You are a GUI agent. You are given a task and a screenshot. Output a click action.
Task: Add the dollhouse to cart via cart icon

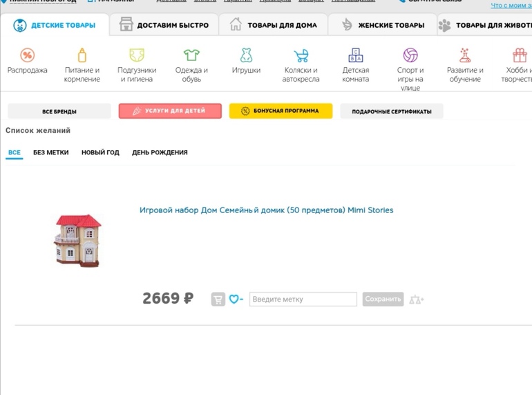218,300
